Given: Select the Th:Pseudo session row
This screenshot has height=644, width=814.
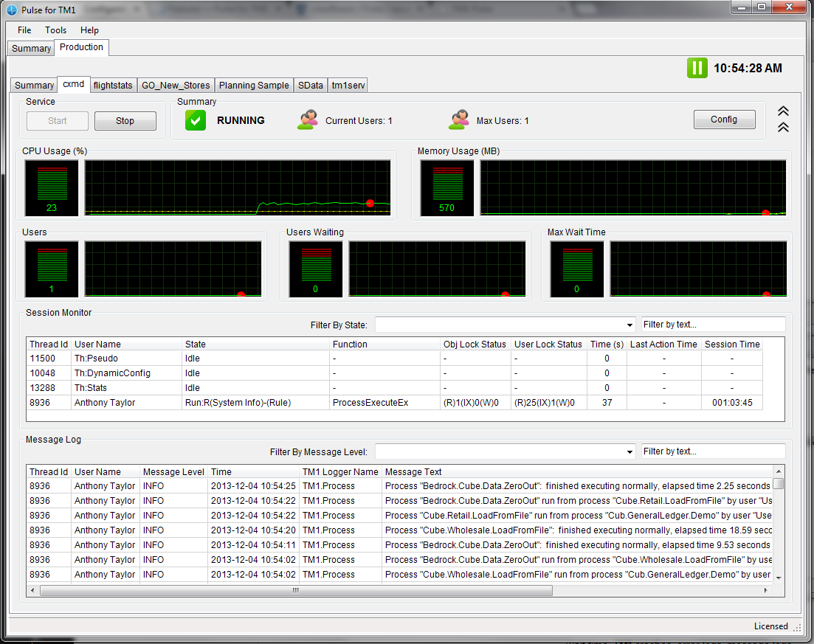Looking at the screenshot, I should point(395,359).
